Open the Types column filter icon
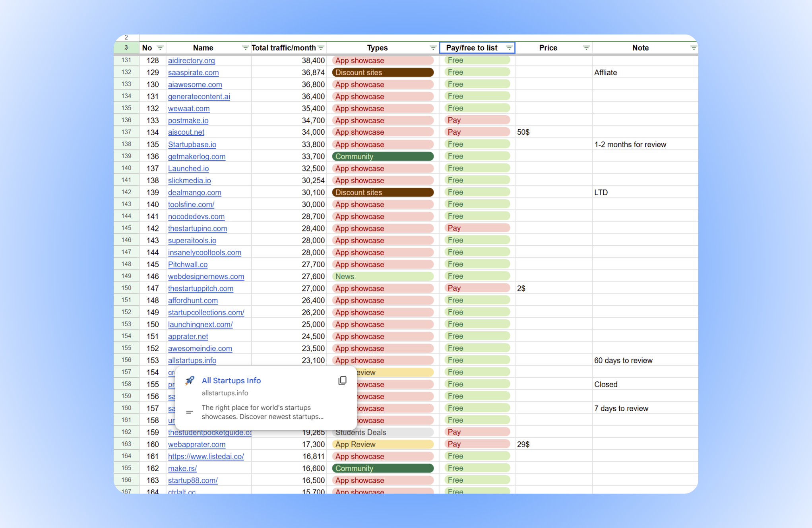Viewport: 812px width, 528px height. point(433,48)
